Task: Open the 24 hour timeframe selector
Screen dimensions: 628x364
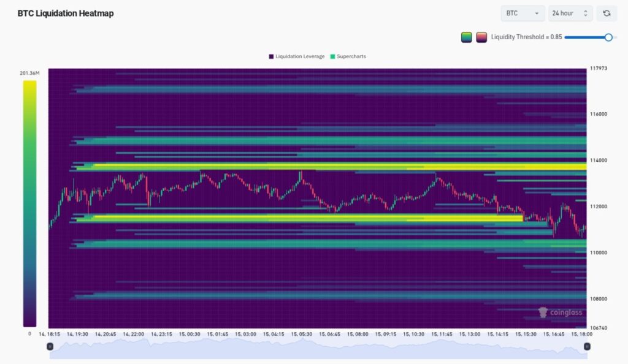Action: (x=567, y=13)
